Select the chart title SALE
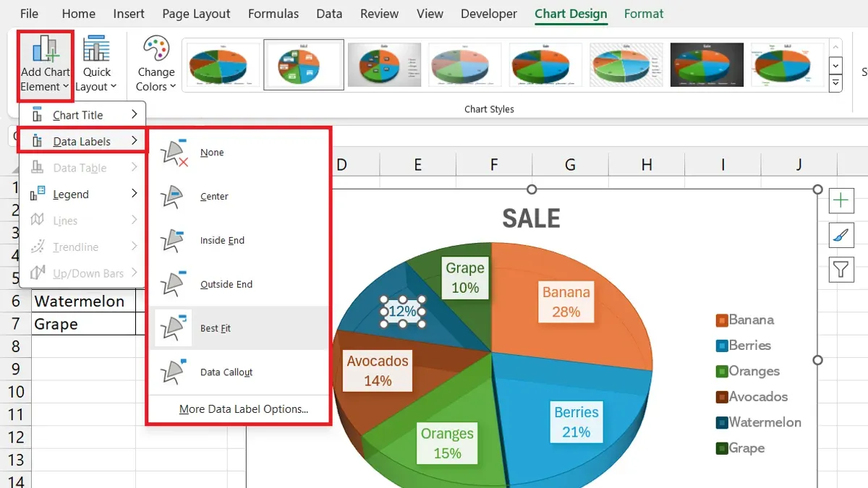 [531, 218]
